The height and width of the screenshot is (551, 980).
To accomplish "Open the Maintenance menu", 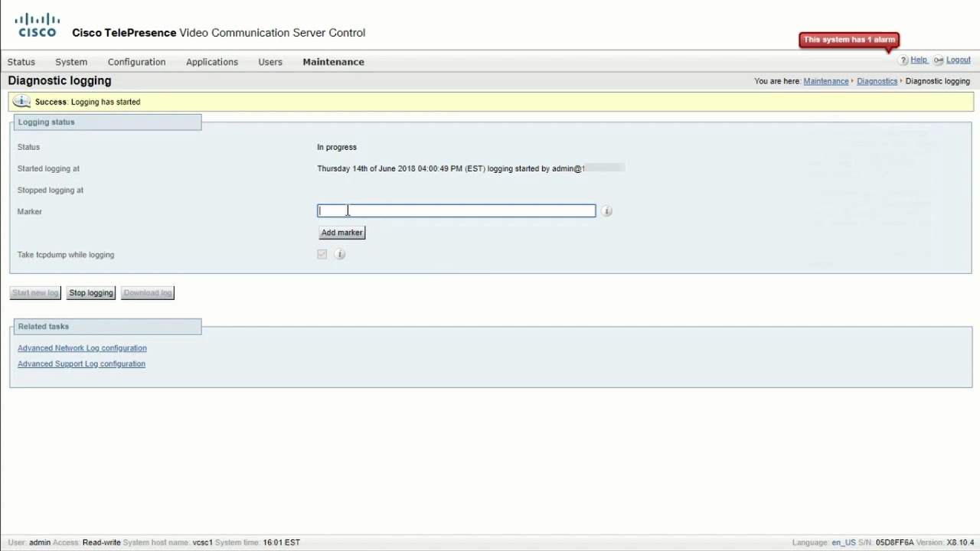I will (333, 62).
